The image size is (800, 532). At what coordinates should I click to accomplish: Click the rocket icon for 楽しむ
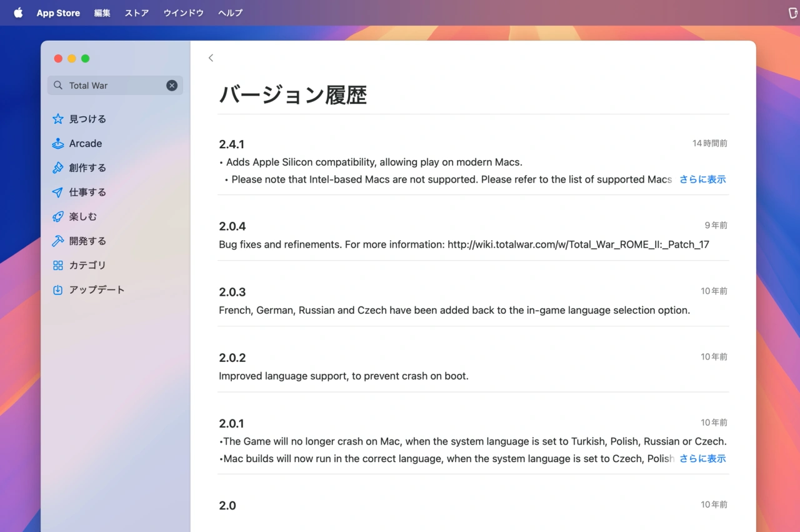click(58, 216)
